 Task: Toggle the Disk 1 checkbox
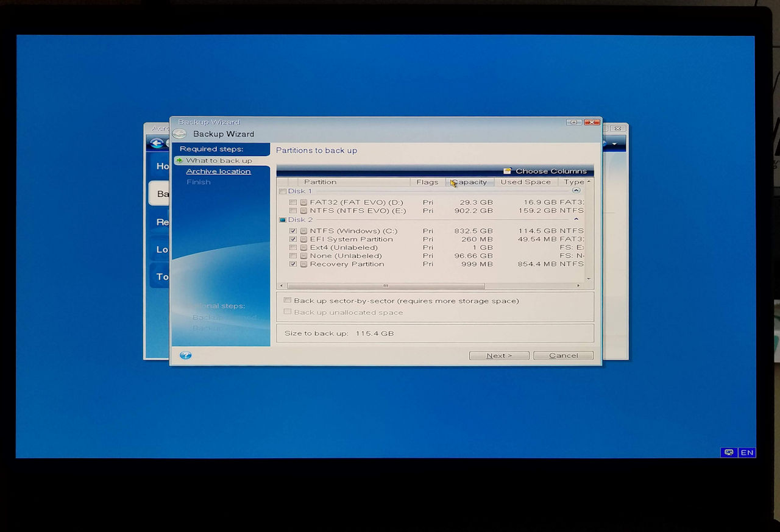click(x=282, y=191)
